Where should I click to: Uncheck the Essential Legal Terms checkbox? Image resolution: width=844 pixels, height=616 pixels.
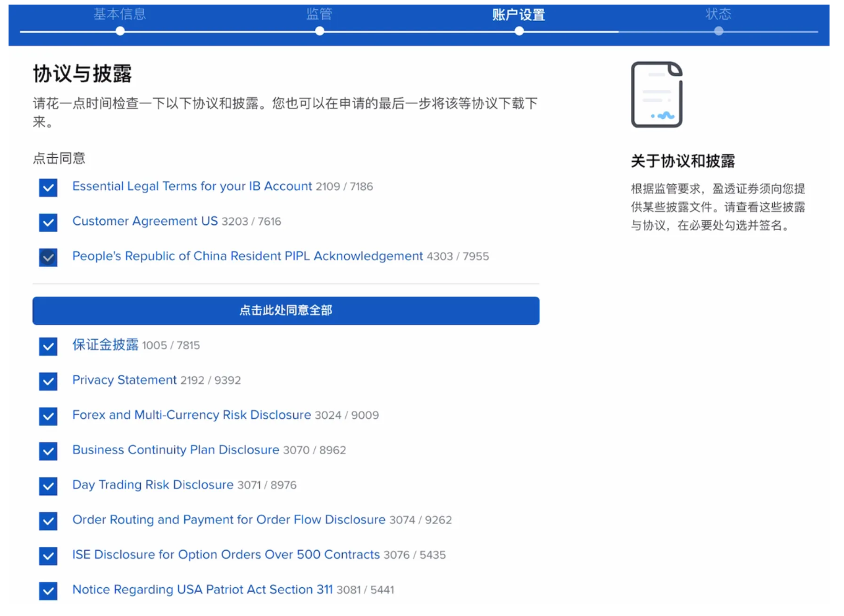(x=48, y=188)
